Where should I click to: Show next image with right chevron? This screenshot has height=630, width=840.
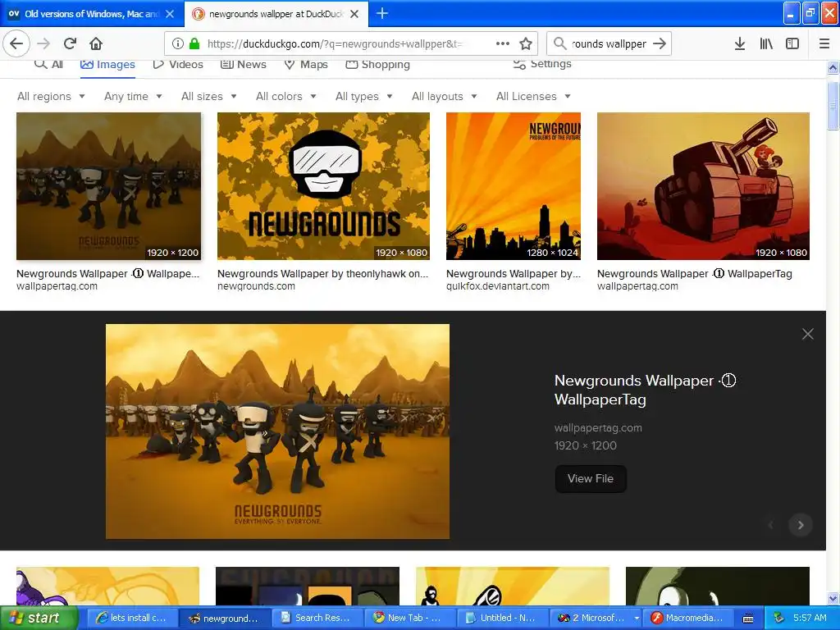pos(801,525)
